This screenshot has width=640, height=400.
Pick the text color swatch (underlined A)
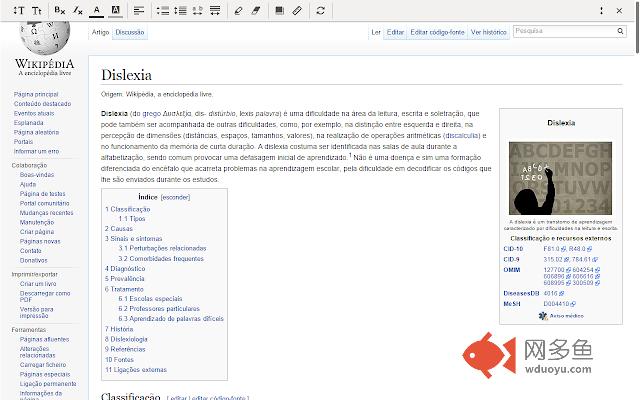97,10
